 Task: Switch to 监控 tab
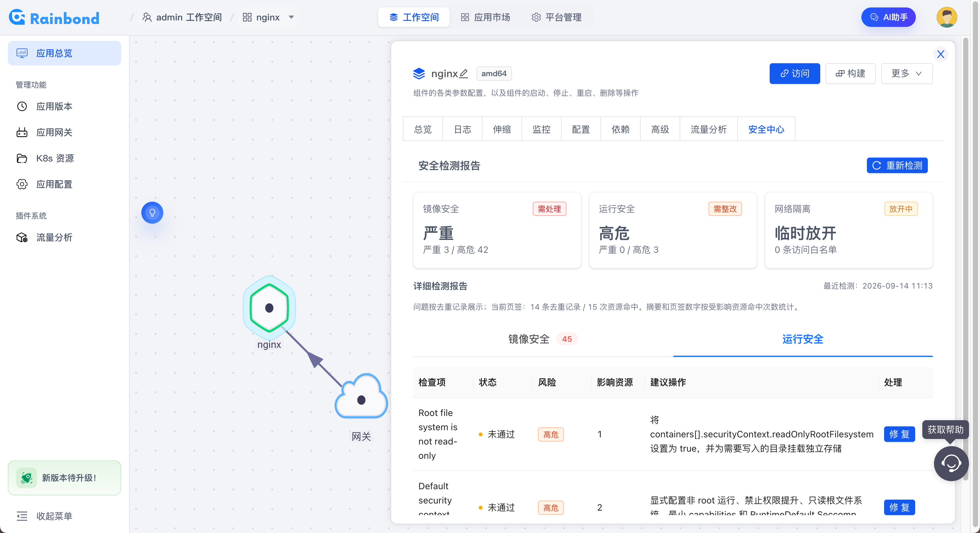pos(541,129)
